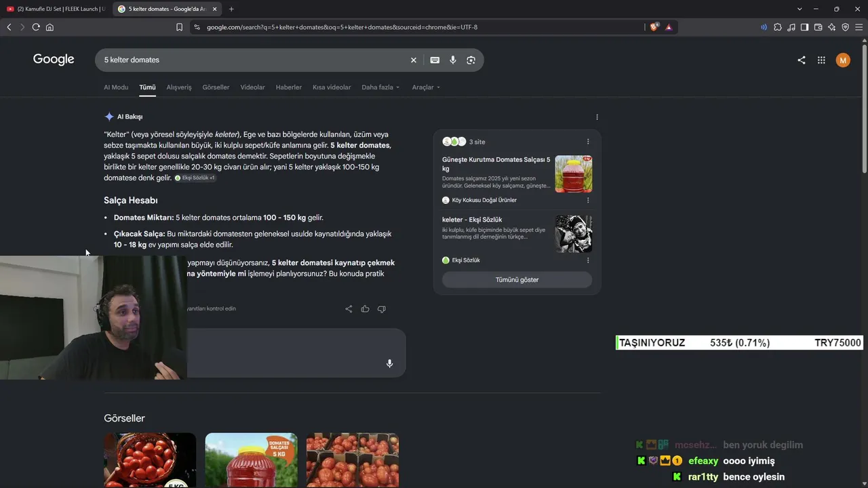Reload the page with the refresh icon
The width and height of the screenshot is (868, 488).
click(x=36, y=27)
